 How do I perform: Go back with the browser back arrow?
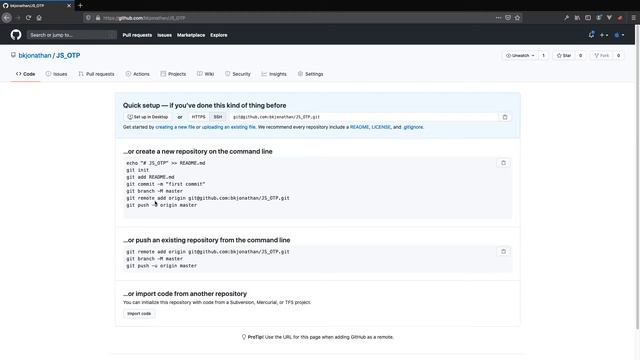[x=7, y=18]
